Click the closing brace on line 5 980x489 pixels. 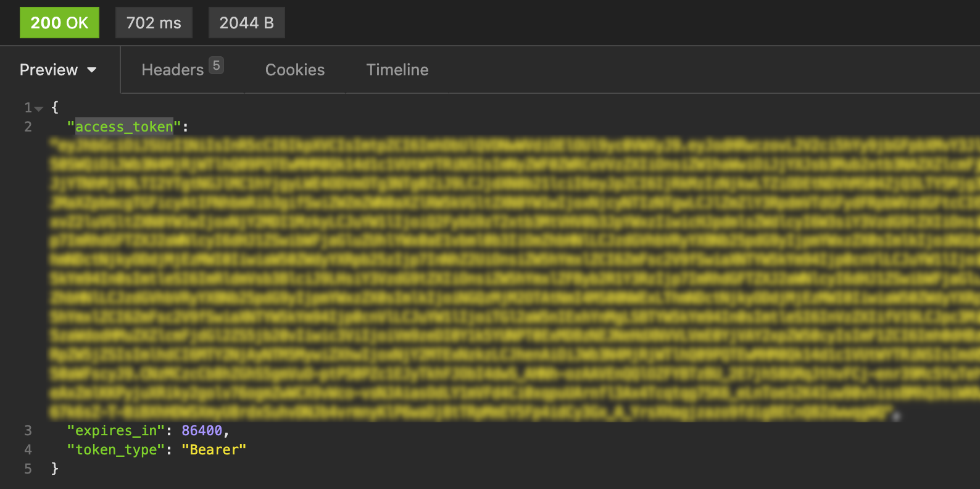tap(55, 469)
